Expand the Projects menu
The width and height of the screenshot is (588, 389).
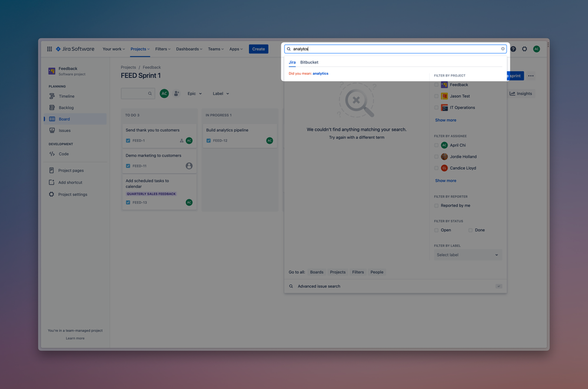(140, 49)
